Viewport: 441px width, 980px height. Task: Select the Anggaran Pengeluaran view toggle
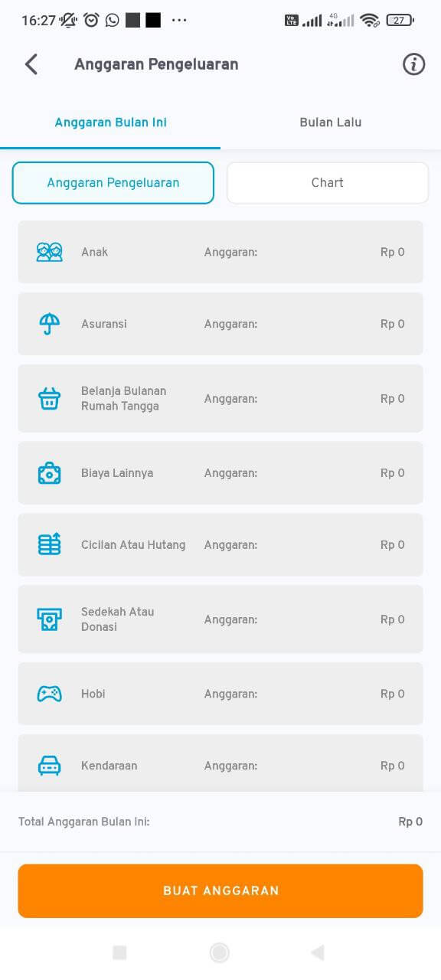[x=113, y=182]
